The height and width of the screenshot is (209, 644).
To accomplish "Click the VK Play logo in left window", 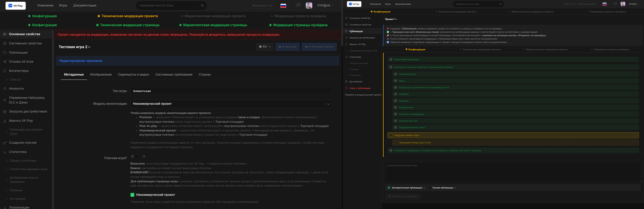I will tap(15, 6).
